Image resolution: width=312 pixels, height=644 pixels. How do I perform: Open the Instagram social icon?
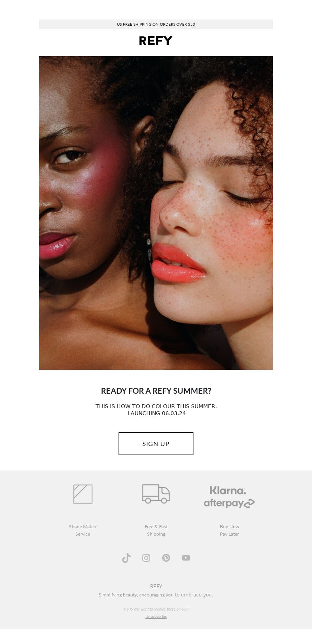tap(146, 558)
